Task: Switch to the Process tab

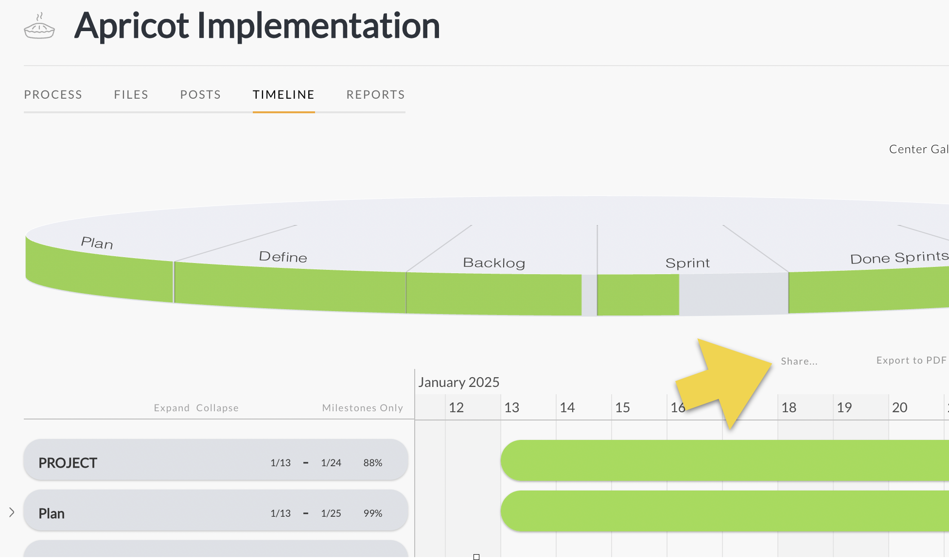Action: [x=53, y=95]
